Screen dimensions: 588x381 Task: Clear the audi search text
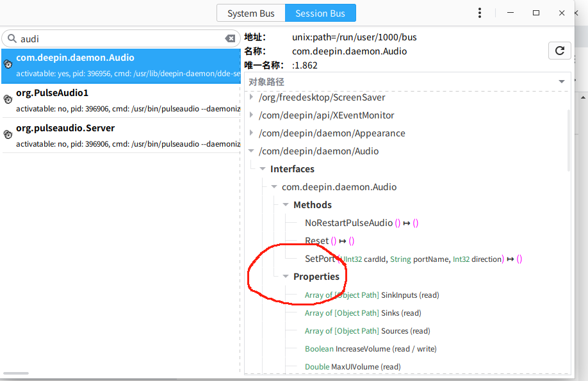coord(230,38)
